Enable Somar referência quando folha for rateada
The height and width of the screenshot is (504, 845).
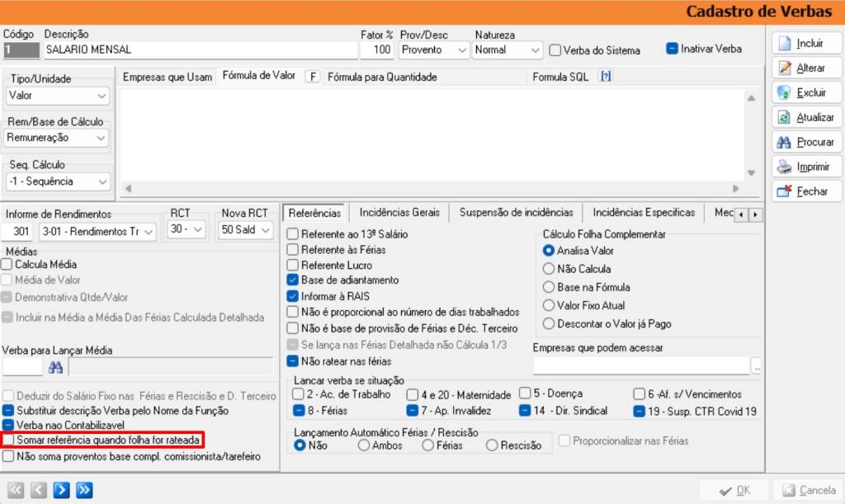8,440
